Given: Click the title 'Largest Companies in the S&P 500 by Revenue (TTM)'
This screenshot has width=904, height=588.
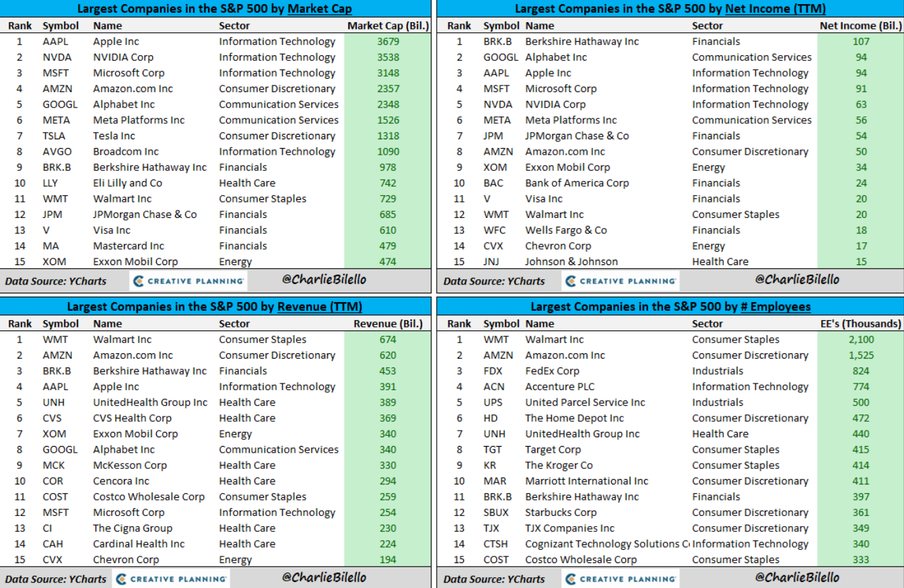Looking at the screenshot, I should 215,307.
